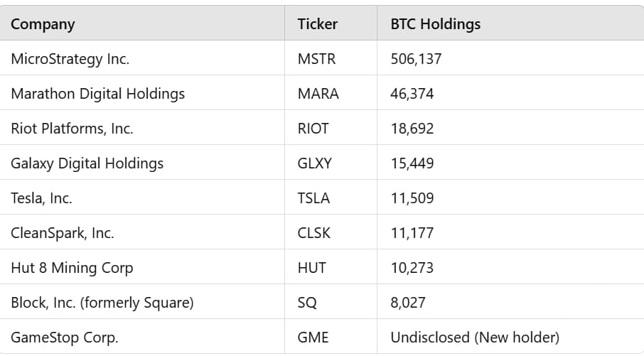
Task: Click CleanSpark, Inc. company cell
Action: (x=62, y=233)
